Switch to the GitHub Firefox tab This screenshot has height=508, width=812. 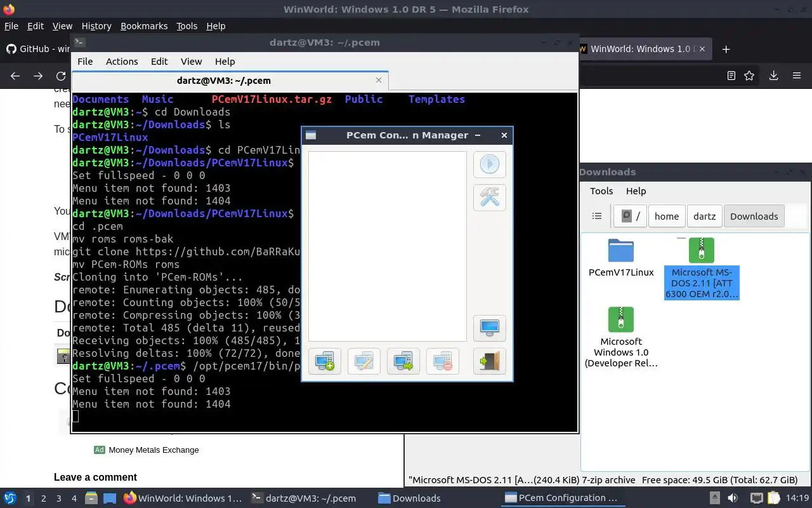point(38,49)
